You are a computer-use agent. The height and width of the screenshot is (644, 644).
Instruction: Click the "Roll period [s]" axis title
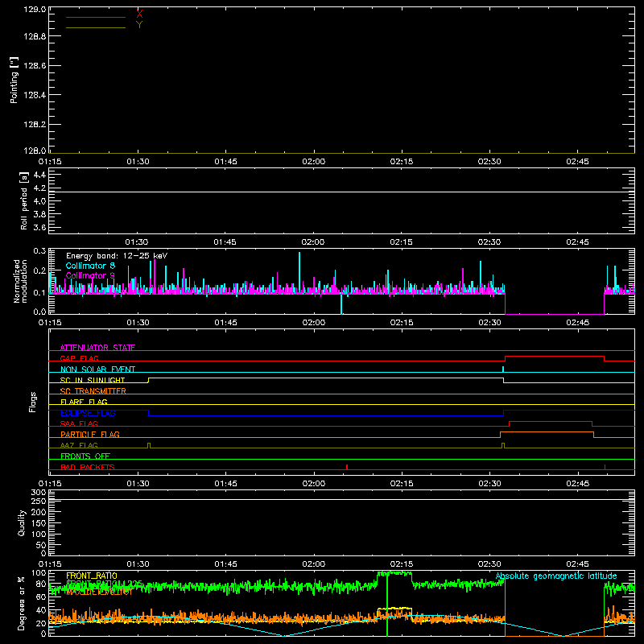click(24, 200)
